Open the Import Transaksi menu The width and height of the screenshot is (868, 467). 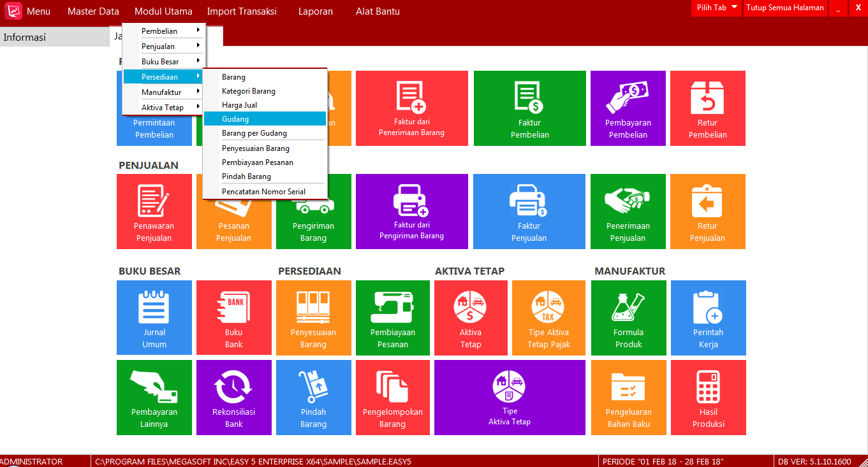pos(242,11)
